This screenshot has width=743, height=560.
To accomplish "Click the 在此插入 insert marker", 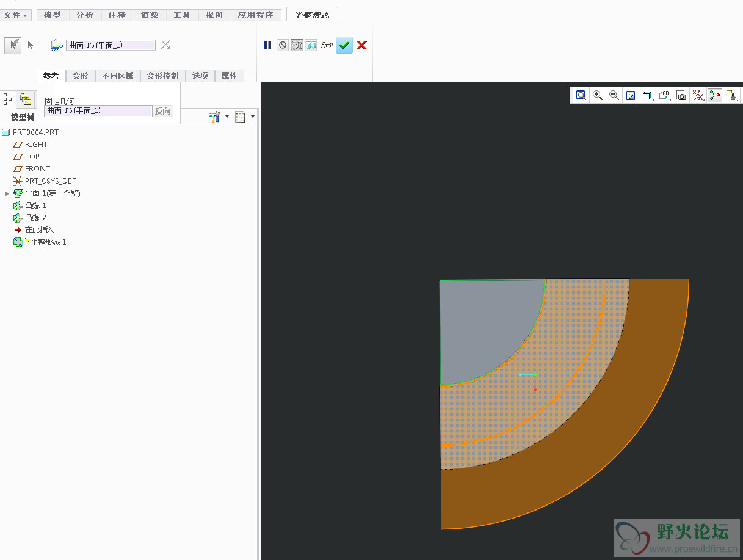I will (34, 229).
